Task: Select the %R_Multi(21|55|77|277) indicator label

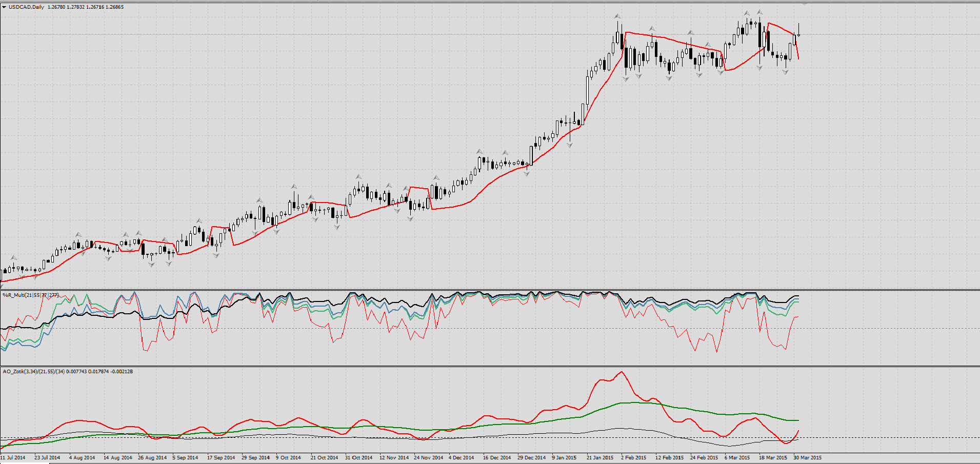Action: point(31,295)
